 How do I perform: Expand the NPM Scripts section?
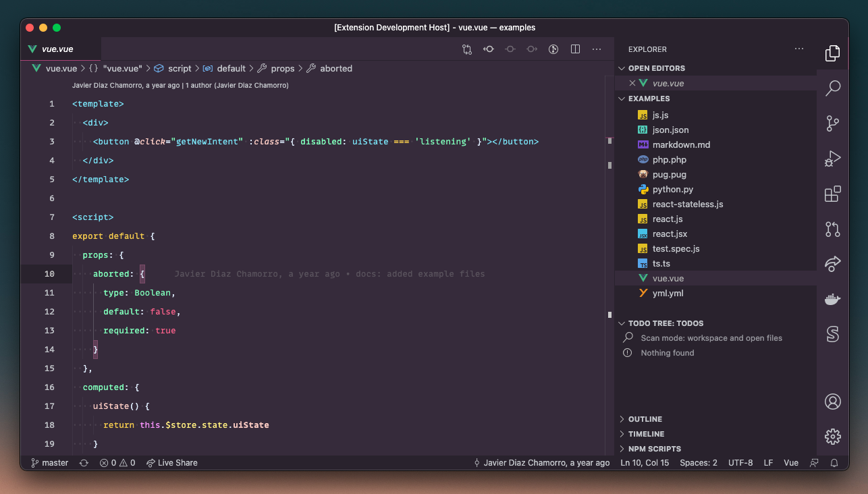715,449
